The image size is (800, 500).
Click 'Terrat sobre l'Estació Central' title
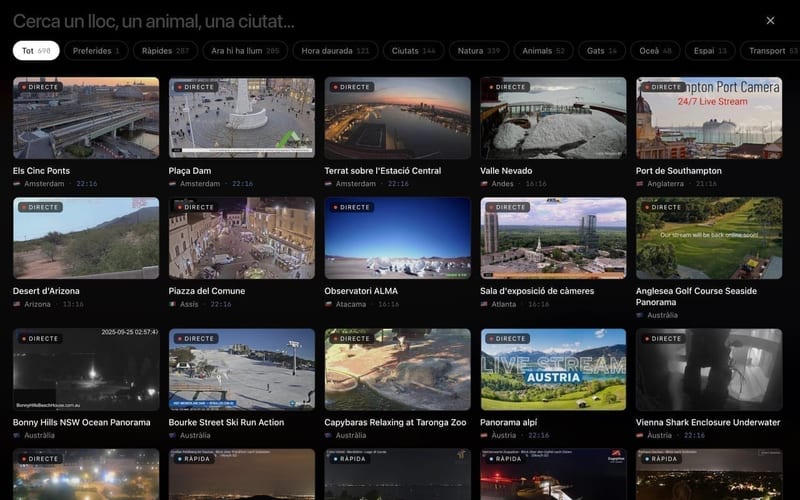(383, 171)
